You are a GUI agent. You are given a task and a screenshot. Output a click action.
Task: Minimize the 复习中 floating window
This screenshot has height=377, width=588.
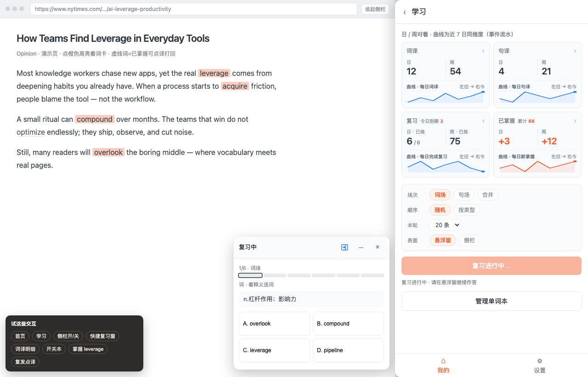[x=361, y=247]
